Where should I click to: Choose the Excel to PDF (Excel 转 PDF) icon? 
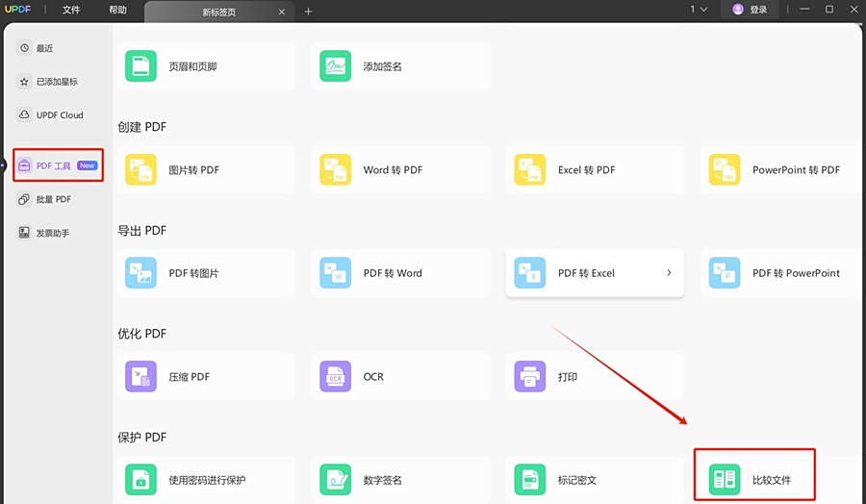click(x=529, y=169)
